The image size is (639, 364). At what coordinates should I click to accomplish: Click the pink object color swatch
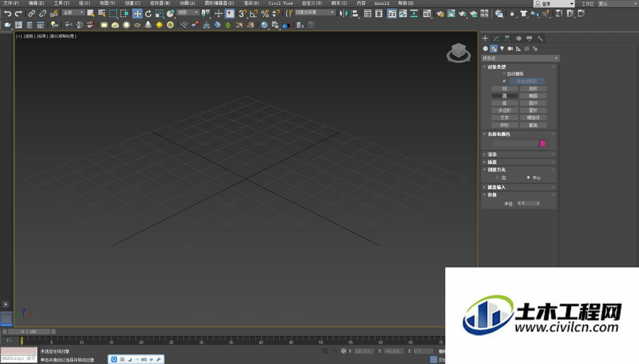(542, 143)
